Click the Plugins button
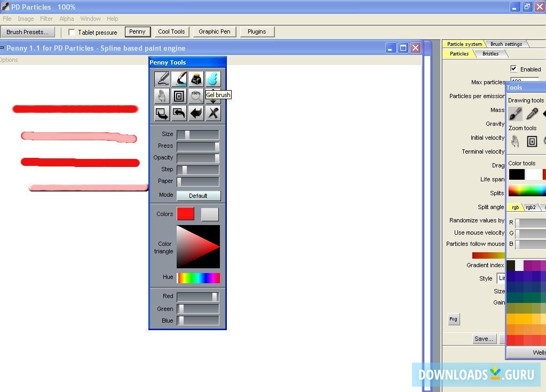Screen dimensions: 546x392 257,31
